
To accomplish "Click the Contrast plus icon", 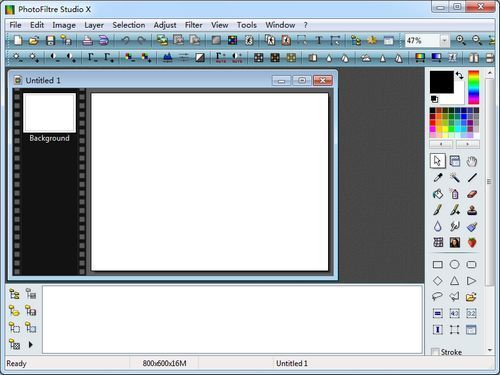I will click(71, 58).
